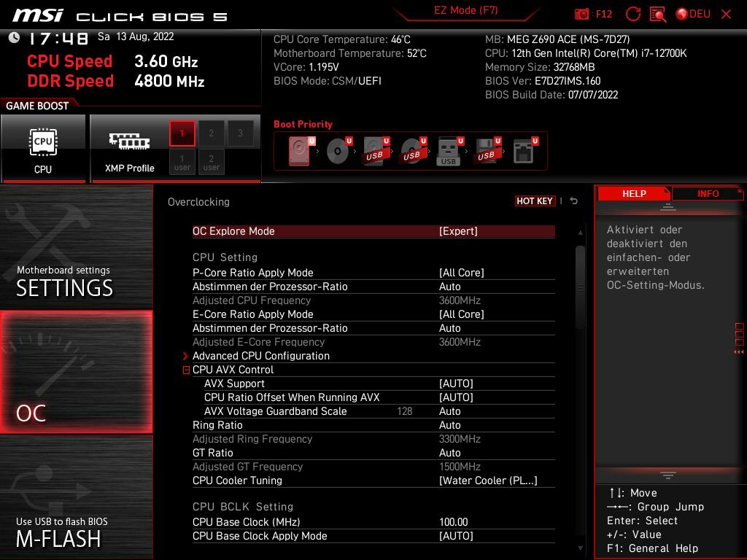Viewport: 747px width, 560px height.
Task: Click the system clock 17:48 display
Action: tap(58, 38)
